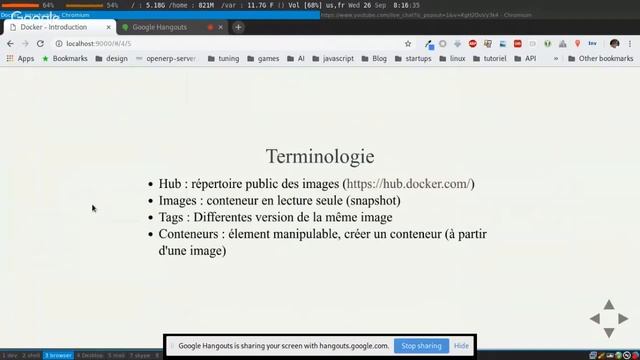
Task: Open the red ABP adblock extension
Action: [473, 44]
